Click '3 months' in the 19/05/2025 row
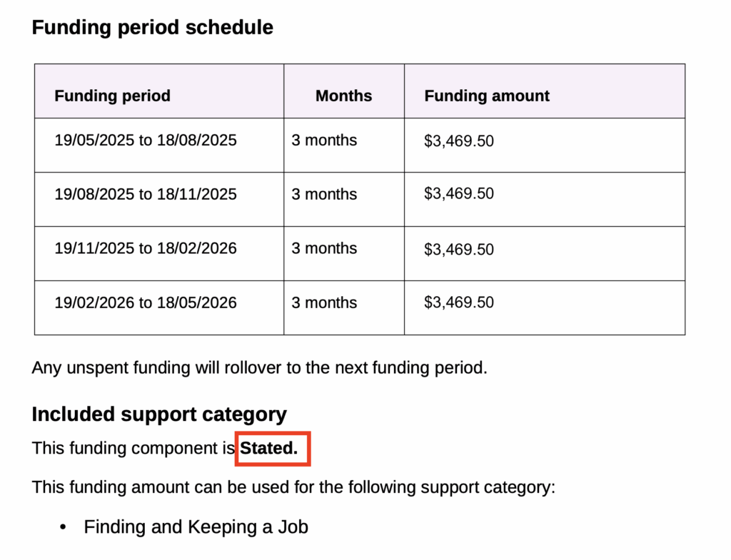731x560 pixels. 324,141
